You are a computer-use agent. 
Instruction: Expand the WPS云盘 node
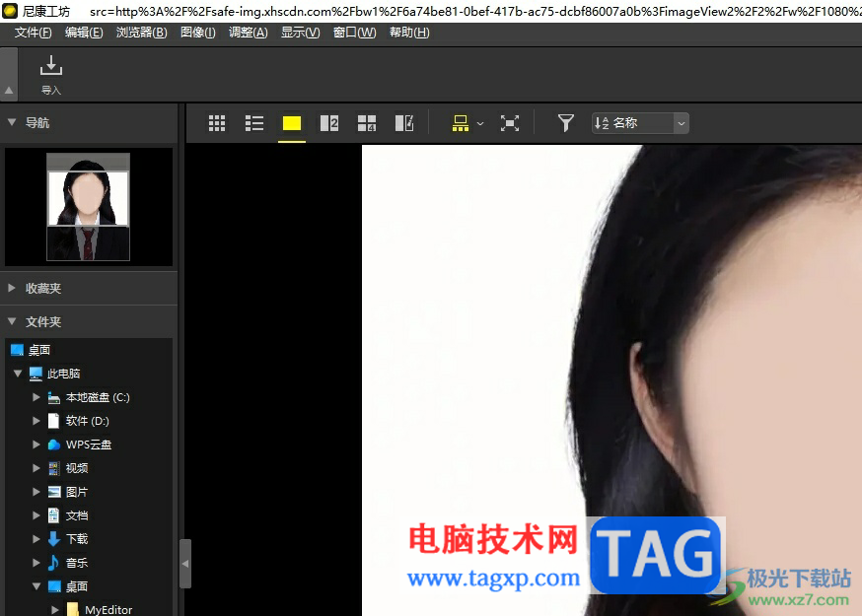coord(36,445)
